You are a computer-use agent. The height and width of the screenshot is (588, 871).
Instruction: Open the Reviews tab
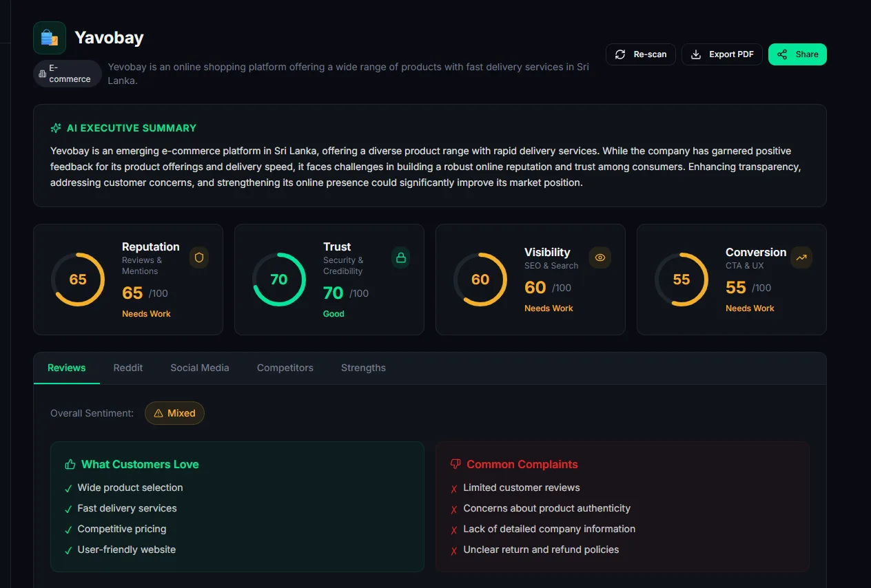pos(67,368)
